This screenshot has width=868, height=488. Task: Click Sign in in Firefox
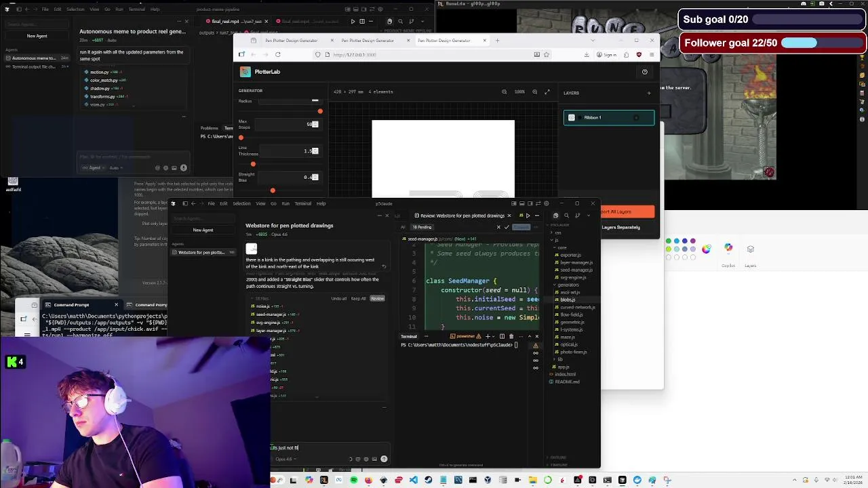click(607, 54)
